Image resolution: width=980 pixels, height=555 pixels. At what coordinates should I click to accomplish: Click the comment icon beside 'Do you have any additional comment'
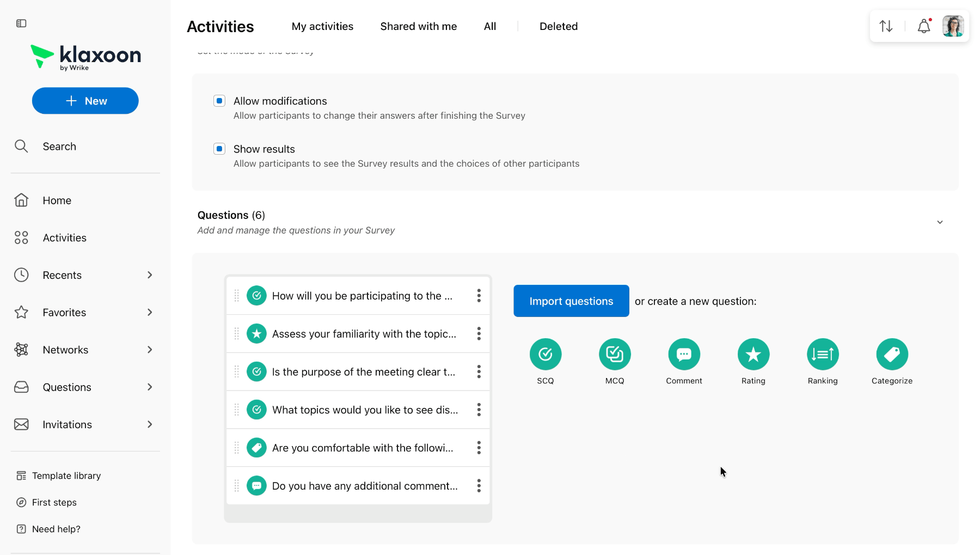(x=256, y=486)
